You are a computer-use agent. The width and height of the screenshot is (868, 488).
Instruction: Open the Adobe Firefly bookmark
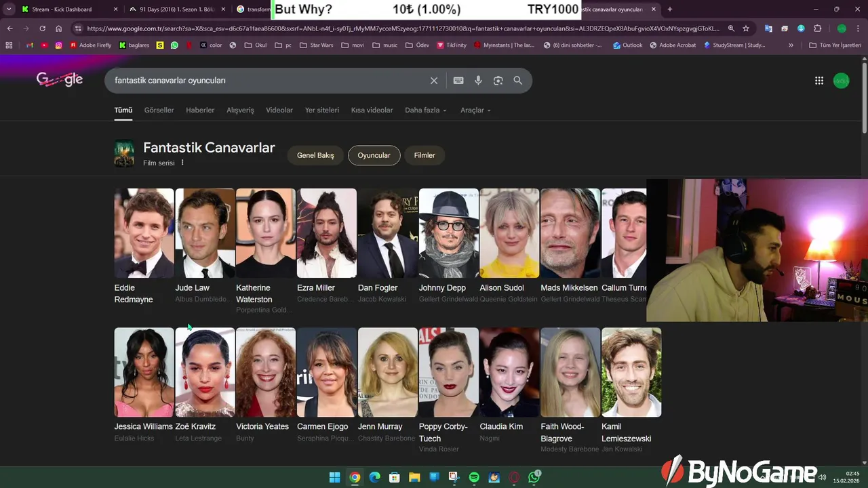tap(90, 45)
